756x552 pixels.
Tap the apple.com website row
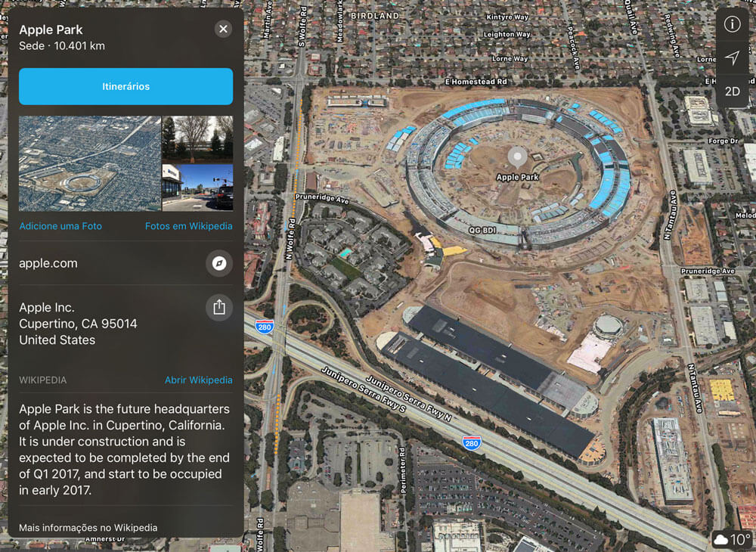click(125, 263)
